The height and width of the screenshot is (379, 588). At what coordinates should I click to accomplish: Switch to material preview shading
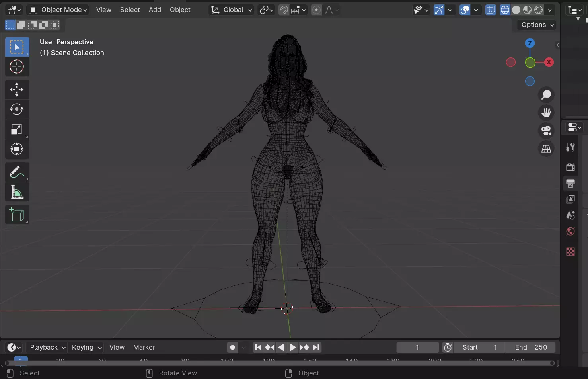point(527,10)
